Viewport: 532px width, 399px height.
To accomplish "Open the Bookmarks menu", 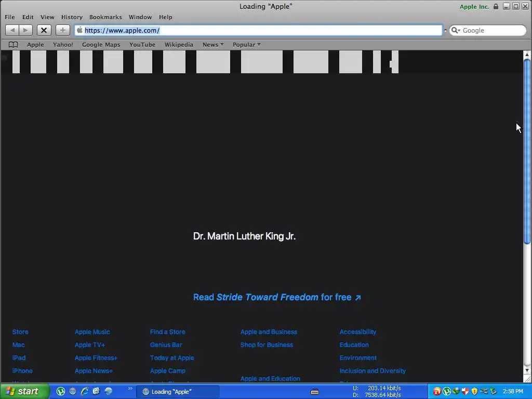I will (x=105, y=17).
